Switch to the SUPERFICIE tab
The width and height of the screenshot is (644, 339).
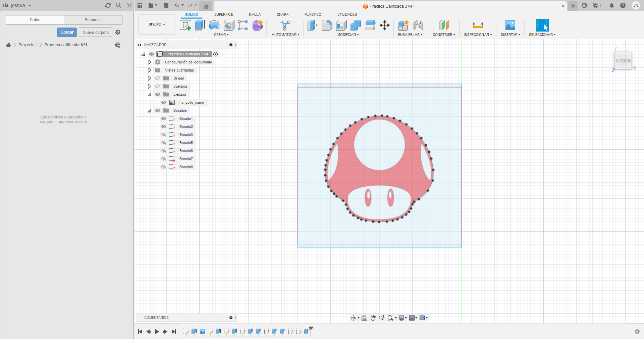(x=223, y=14)
